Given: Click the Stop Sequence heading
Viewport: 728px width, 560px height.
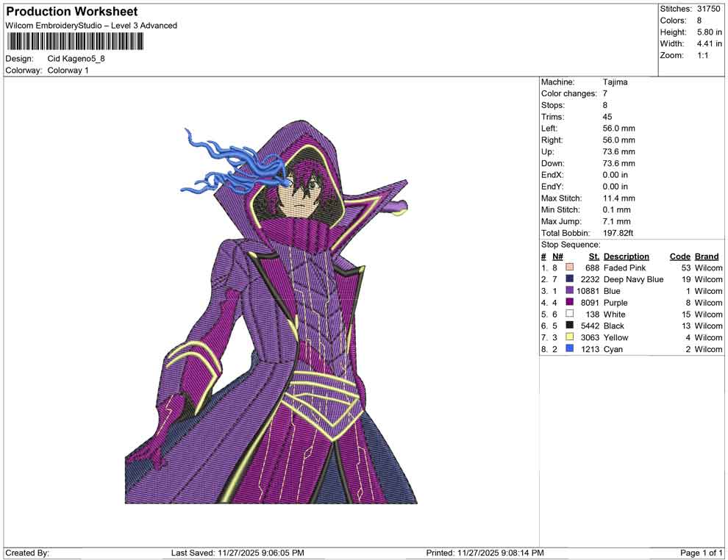Looking at the screenshot, I should coord(571,245).
